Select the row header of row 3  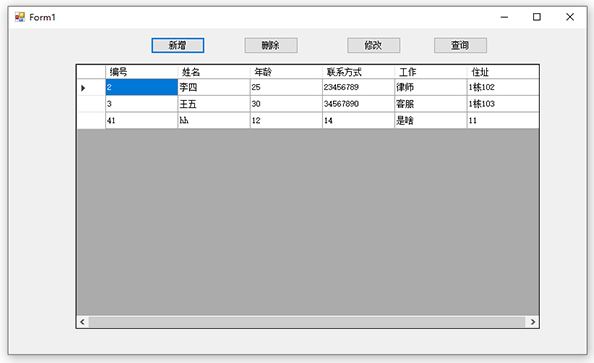(91, 104)
